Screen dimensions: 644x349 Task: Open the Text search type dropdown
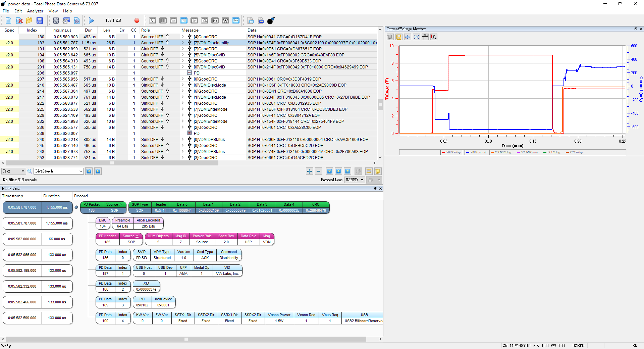[13, 171]
